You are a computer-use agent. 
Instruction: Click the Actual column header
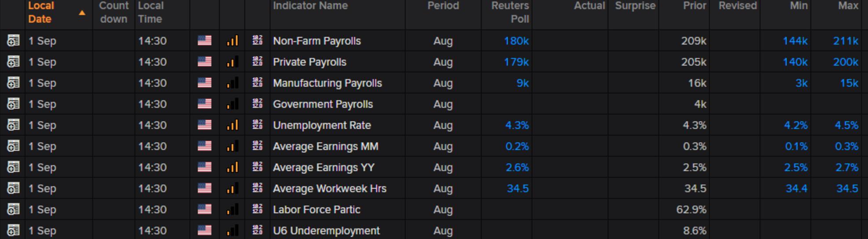[589, 6]
